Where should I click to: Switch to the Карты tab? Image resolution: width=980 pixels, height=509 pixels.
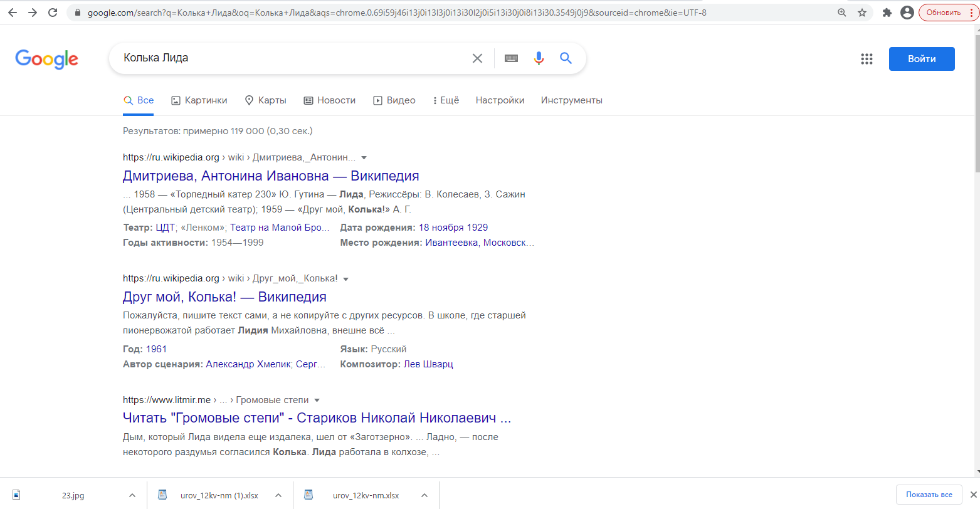pos(265,100)
